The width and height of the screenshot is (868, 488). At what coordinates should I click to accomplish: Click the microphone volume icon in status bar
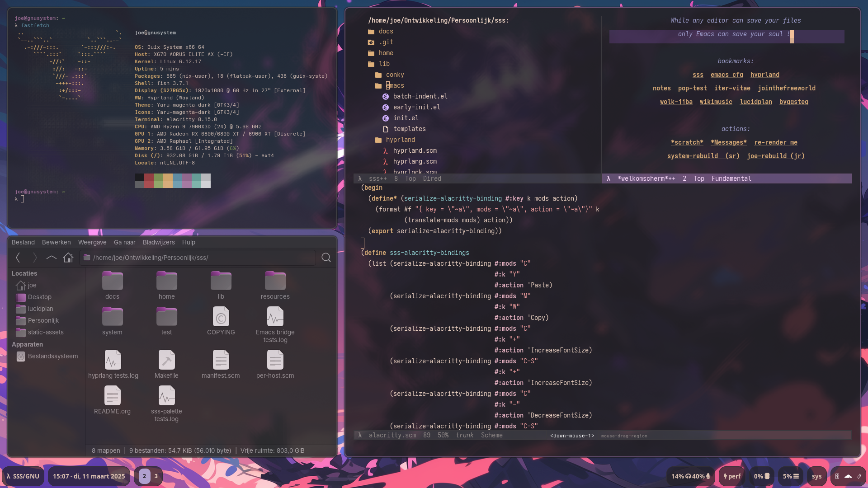click(708, 476)
